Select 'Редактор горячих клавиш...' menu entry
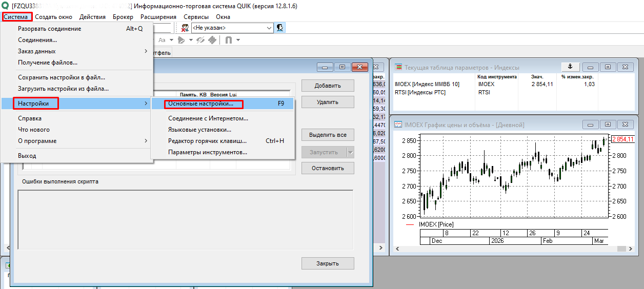 (x=207, y=141)
